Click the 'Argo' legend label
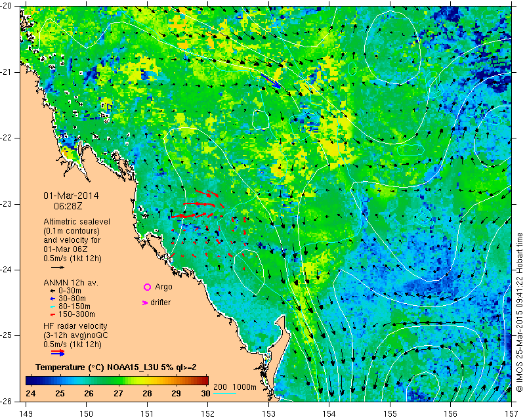This screenshot has height=420, width=525. (x=163, y=287)
